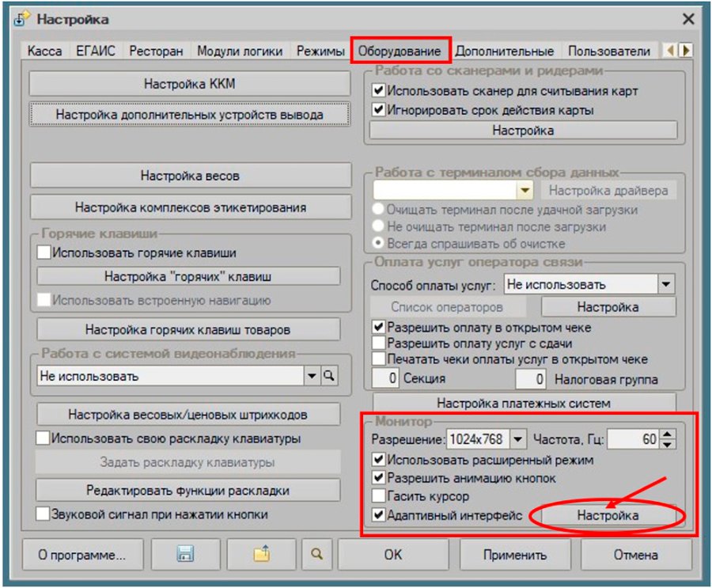Click the magnifier button beside О программе
Image resolution: width=712 pixels, height=588 pixels.
click(316, 554)
